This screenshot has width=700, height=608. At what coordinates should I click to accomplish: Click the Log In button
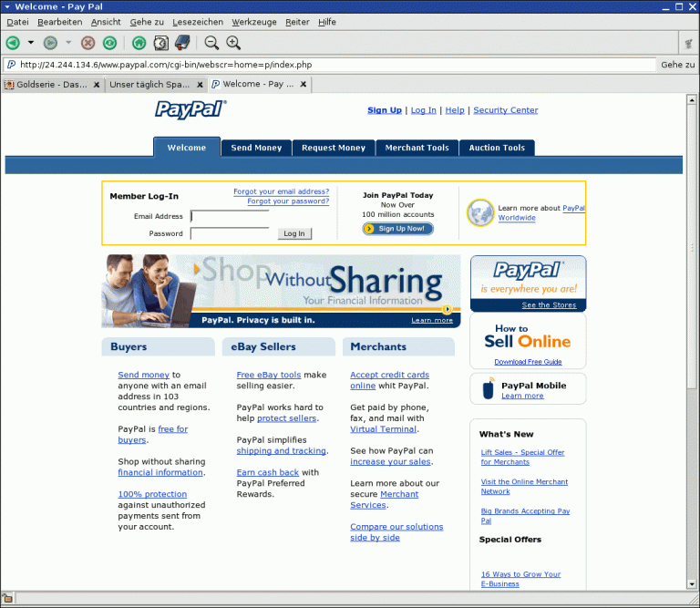(294, 233)
